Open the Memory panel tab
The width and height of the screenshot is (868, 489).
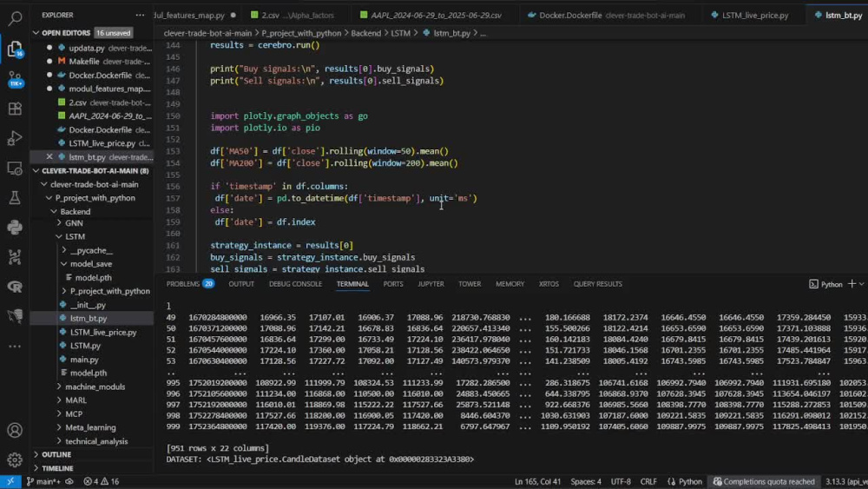(510, 284)
